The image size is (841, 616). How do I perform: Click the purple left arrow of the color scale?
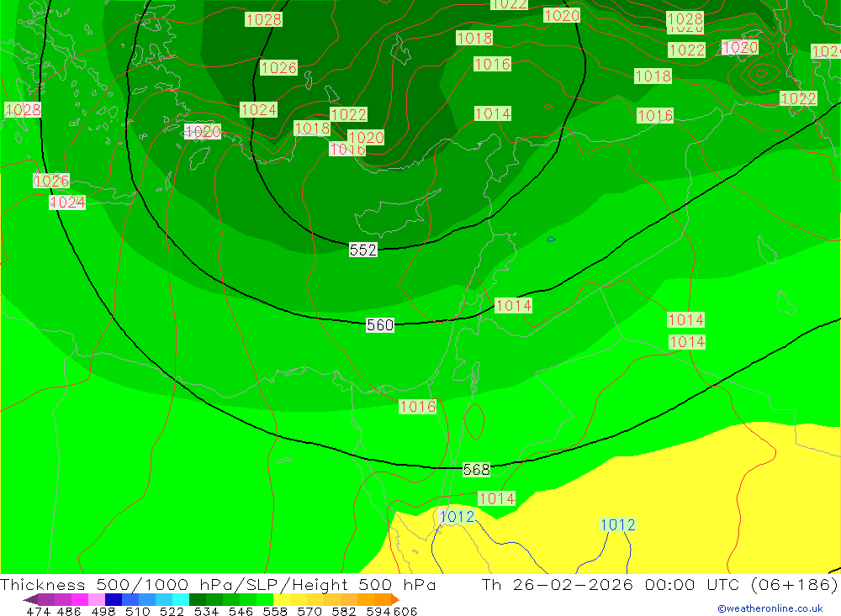coord(30,599)
